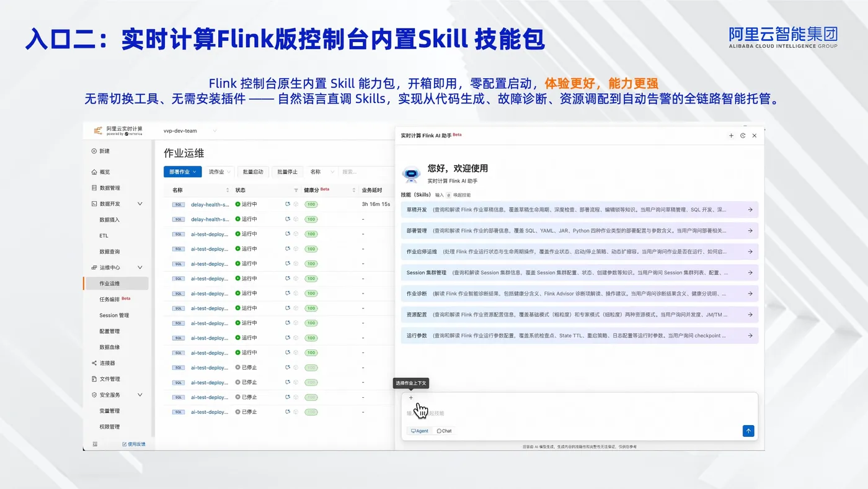Click the arrow on the 作业启停运维 skill
Image resolution: width=868 pixels, height=489 pixels.
coord(750,252)
